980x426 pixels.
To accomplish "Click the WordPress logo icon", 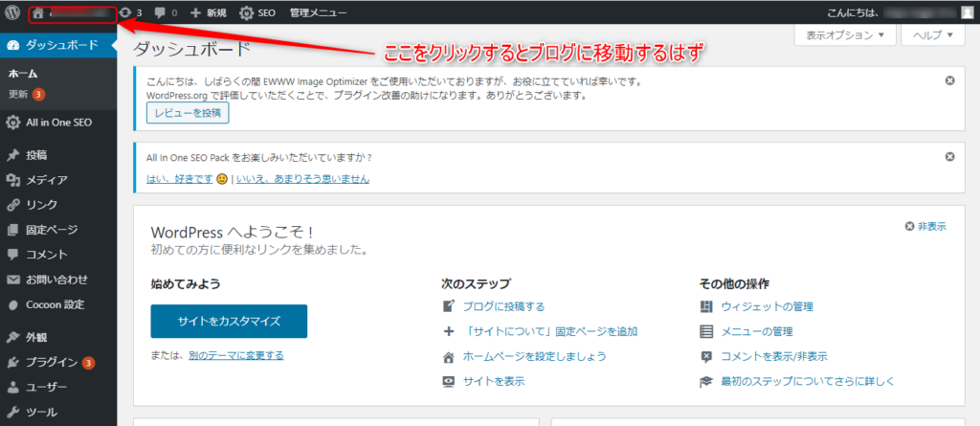I will pyautogui.click(x=12, y=13).
